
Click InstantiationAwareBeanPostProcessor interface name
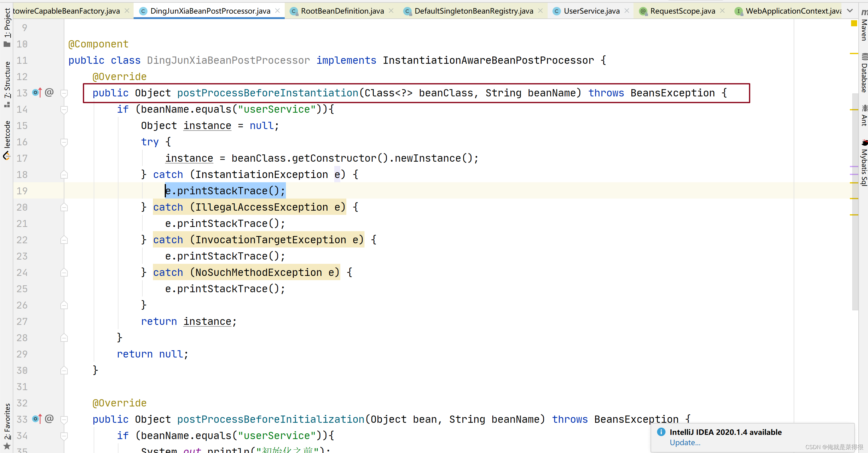point(488,60)
